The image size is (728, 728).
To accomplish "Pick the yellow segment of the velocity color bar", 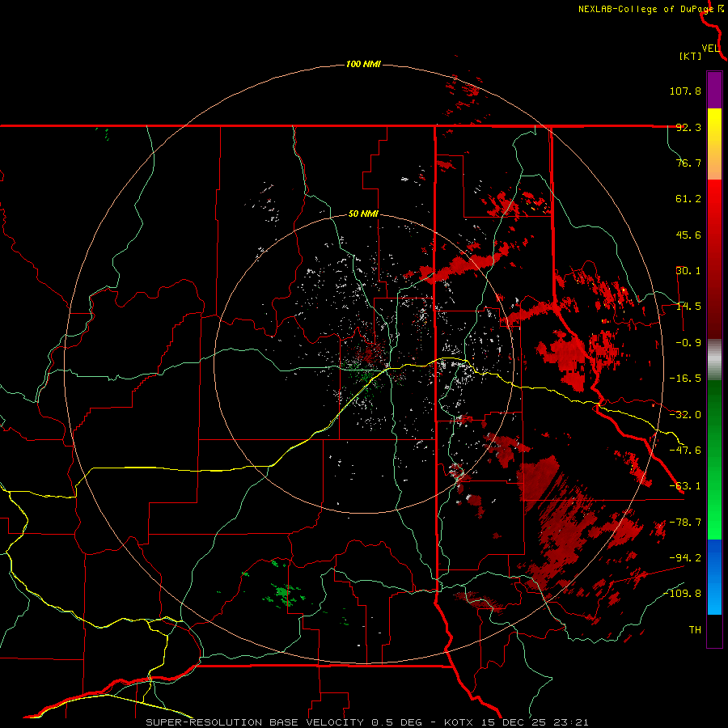I will point(714,144).
